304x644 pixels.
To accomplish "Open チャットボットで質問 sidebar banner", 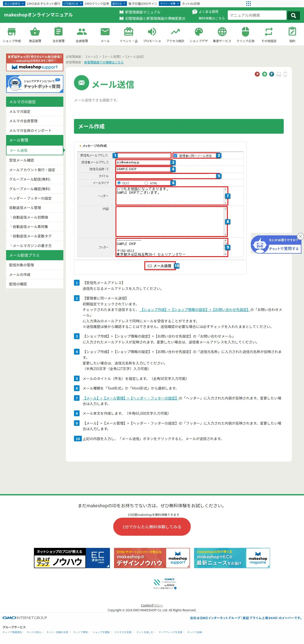I will (x=35, y=84).
